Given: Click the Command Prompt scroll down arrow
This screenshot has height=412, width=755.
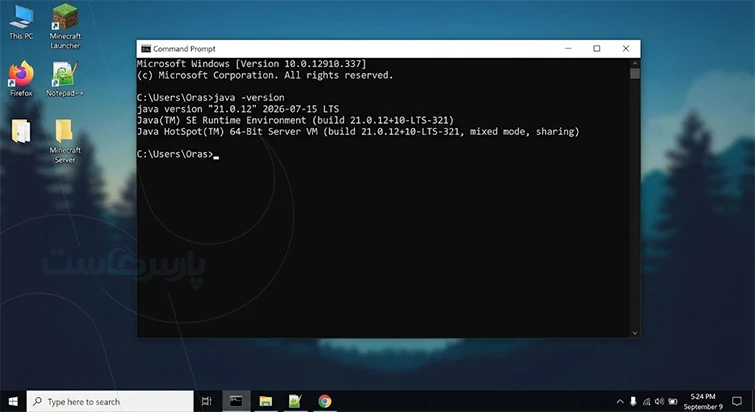Looking at the screenshot, I should pyautogui.click(x=635, y=333).
